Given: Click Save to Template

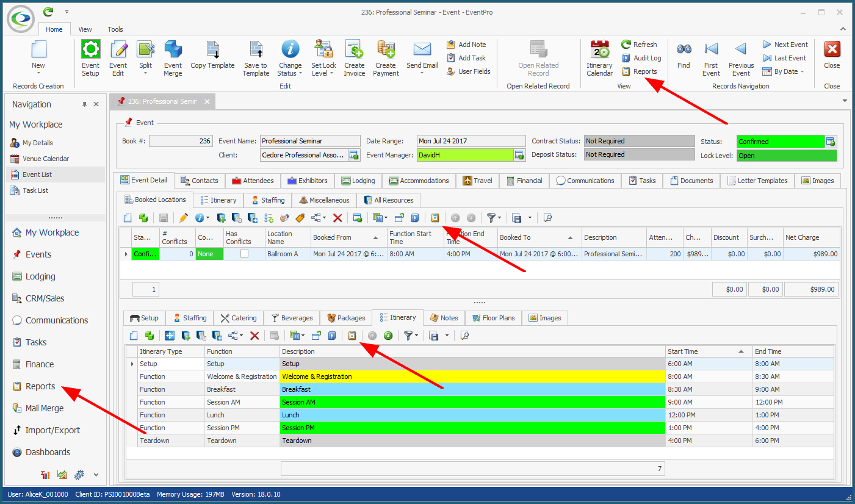Looking at the screenshot, I should (x=256, y=58).
